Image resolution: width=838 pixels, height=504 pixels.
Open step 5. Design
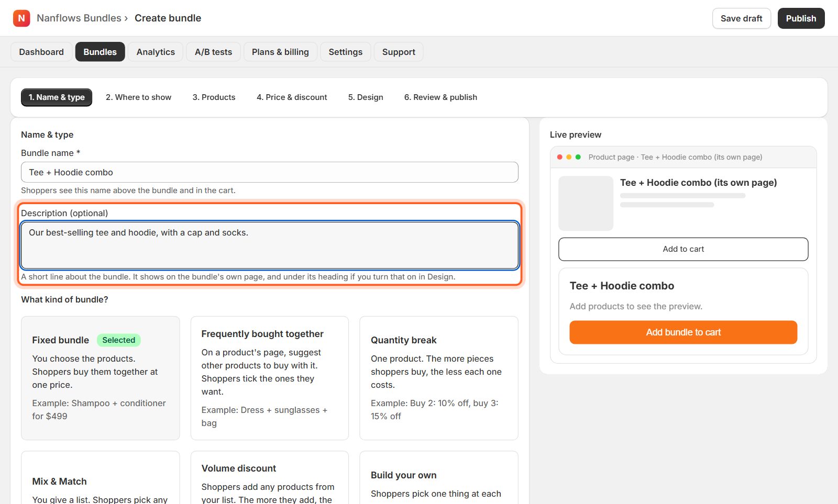pos(366,97)
